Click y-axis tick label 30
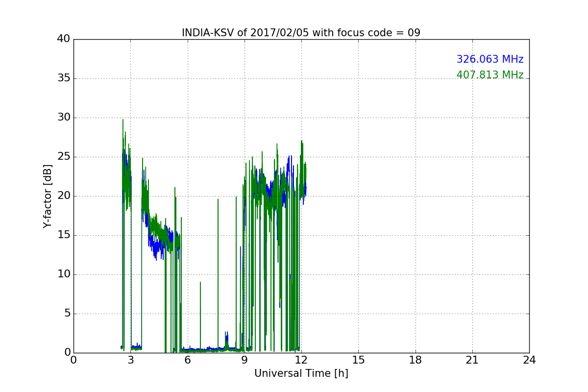 (x=64, y=118)
